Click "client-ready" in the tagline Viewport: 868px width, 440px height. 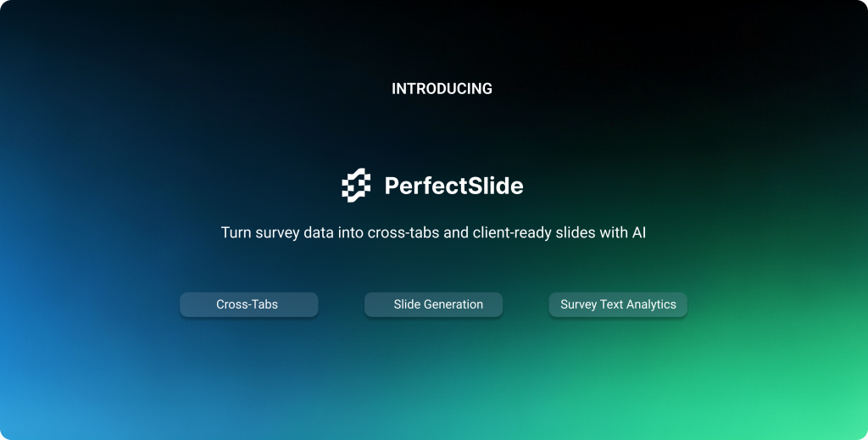tap(511, 232)
